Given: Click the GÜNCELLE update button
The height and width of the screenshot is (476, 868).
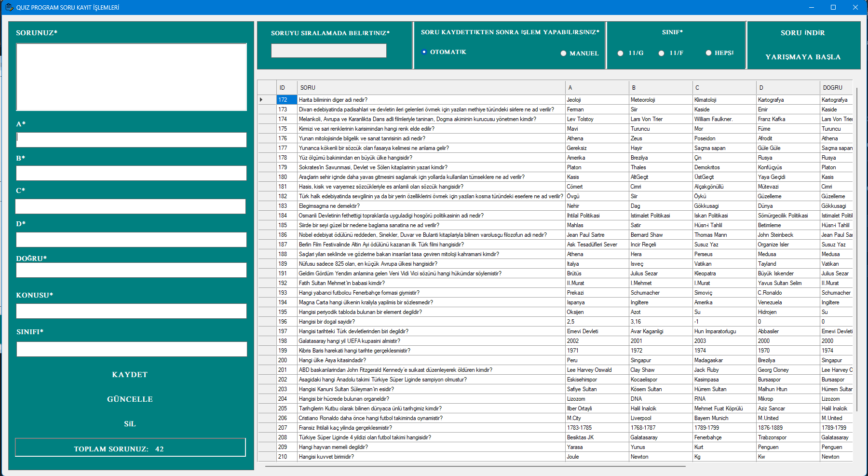Looking at the screenshot, I should click(130, 399).
